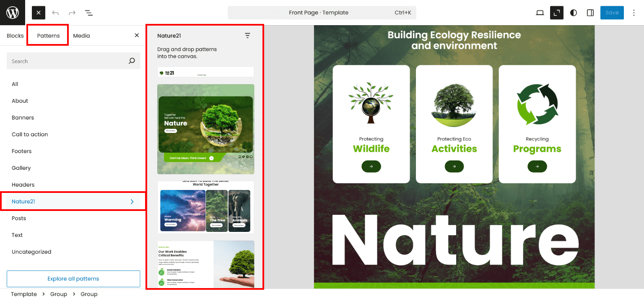The width and height of the screenshot is (644, 299).
Task: Click the arrow button under Wildlife
Action: click(x=371, y=166)
